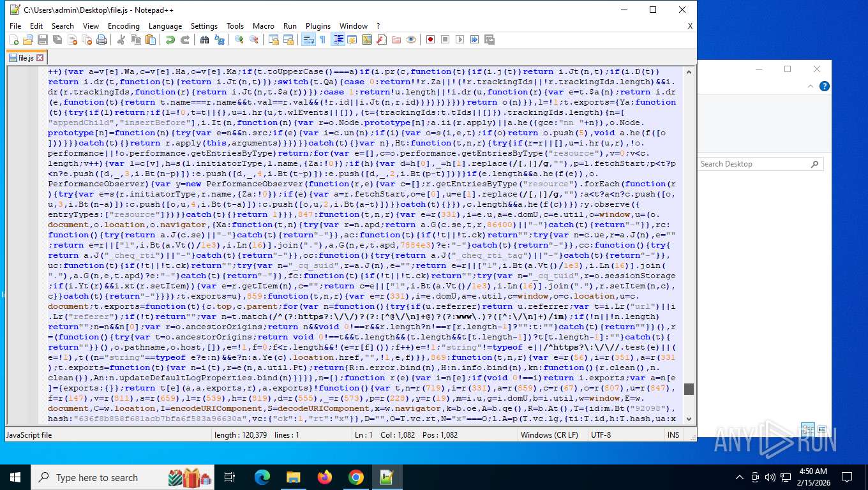868x490 pixels.
Task: Open Folder as Workspace panel
Action: tap(396, 40)
